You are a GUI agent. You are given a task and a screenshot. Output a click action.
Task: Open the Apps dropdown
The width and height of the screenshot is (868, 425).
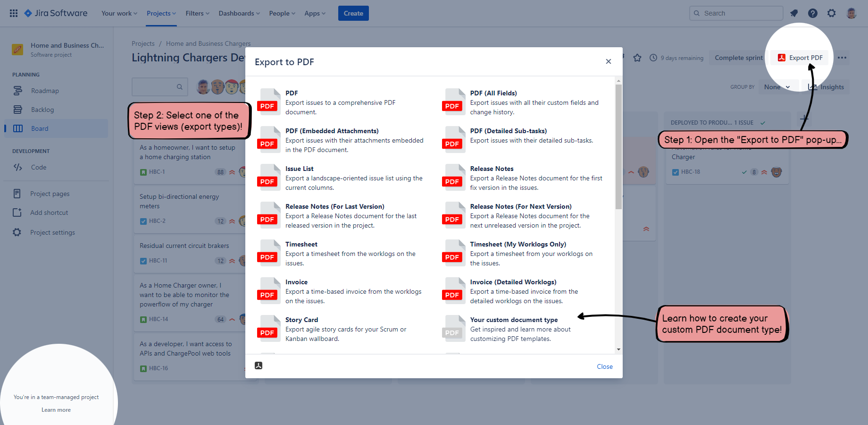[x=315, y=13]
